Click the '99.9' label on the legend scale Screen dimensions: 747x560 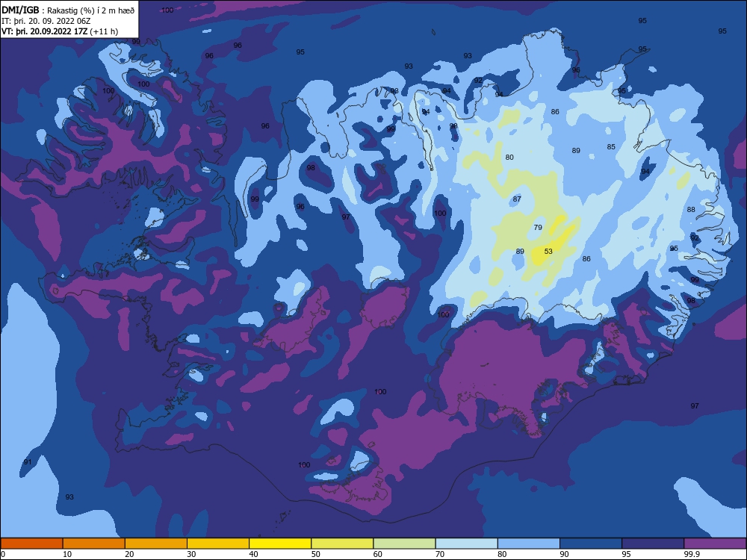pyautogui.click(x=691, y=554)
